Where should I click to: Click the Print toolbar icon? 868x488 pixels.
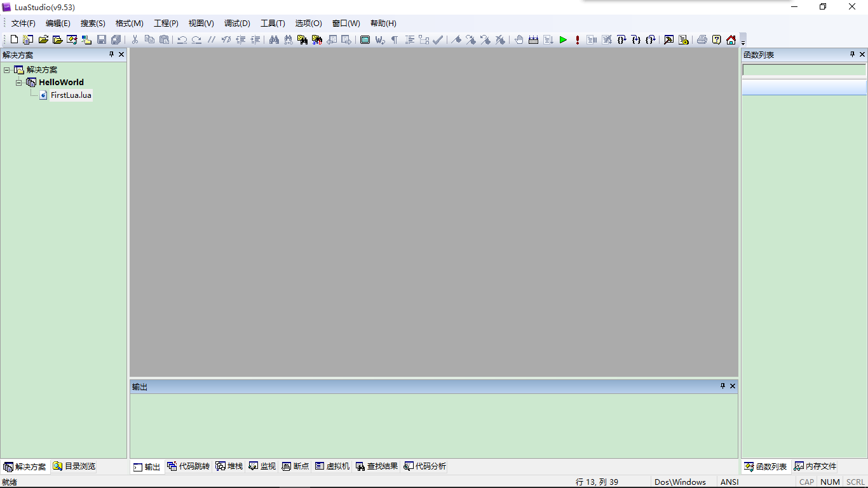click(x=702, y=39)
